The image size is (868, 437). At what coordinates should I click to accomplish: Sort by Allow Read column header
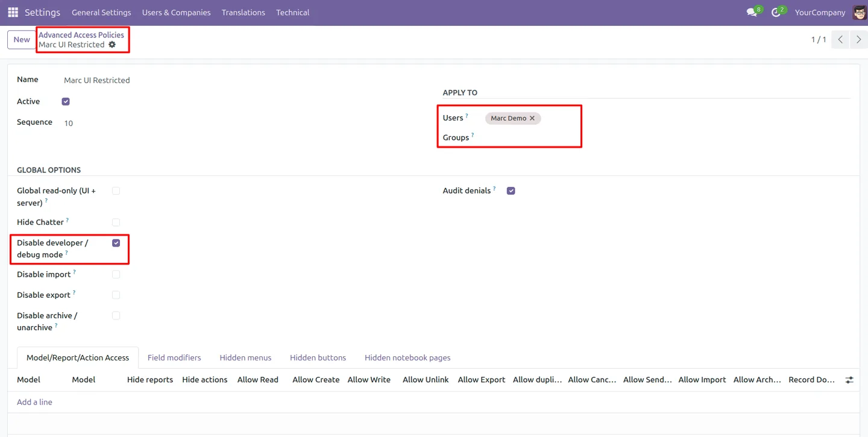258,380
